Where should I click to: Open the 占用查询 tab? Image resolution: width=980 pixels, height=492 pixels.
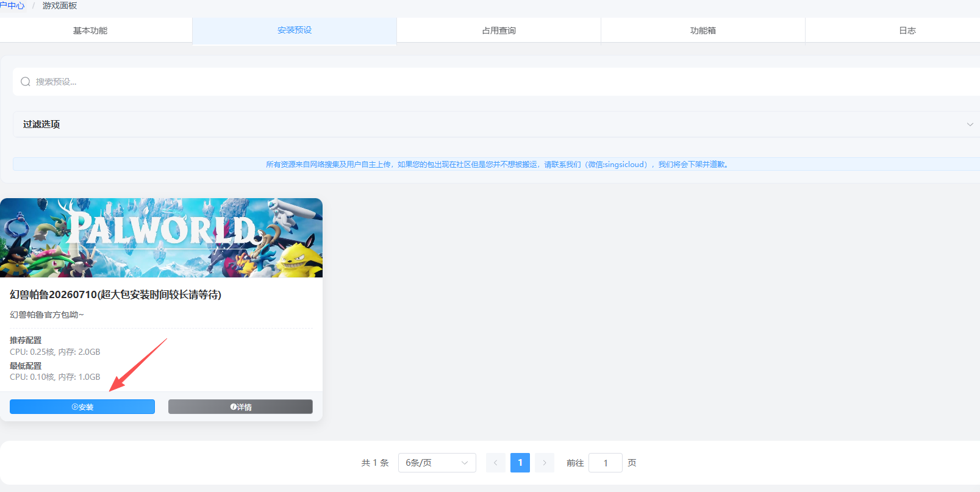pyautogui.click(x=499, y=30)
